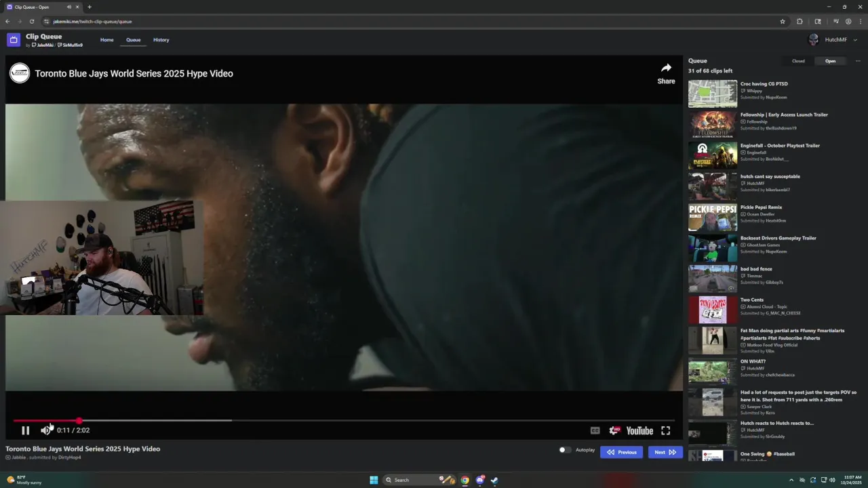Open Steam from the taskbar

494,480
